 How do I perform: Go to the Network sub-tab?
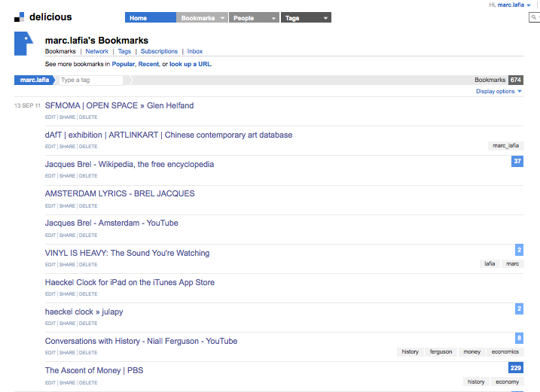[96, 51]
